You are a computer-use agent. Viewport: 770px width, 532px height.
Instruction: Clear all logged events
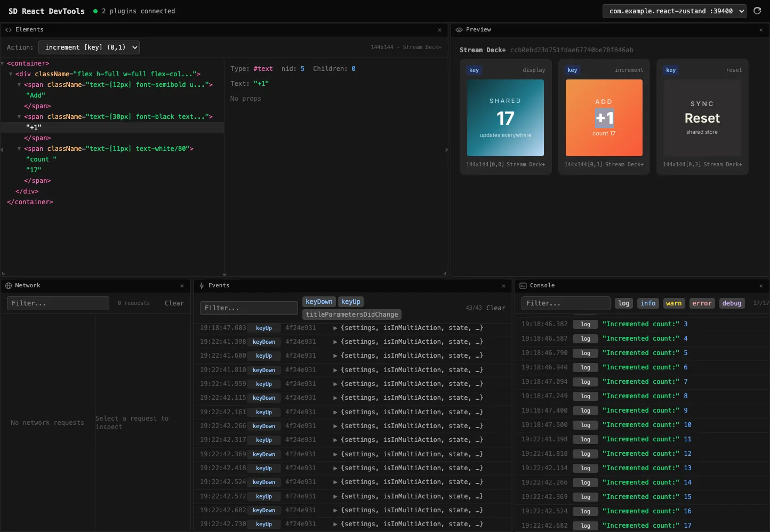(x=496, y=308)
